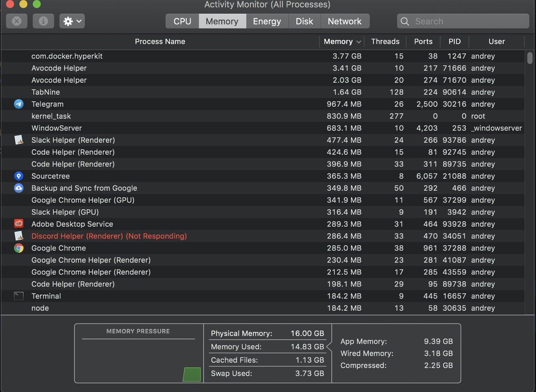Select the Discord Helper (Not Responding) text
The width and height of the screenshot is (536, 392).
(x=109, y=236)
